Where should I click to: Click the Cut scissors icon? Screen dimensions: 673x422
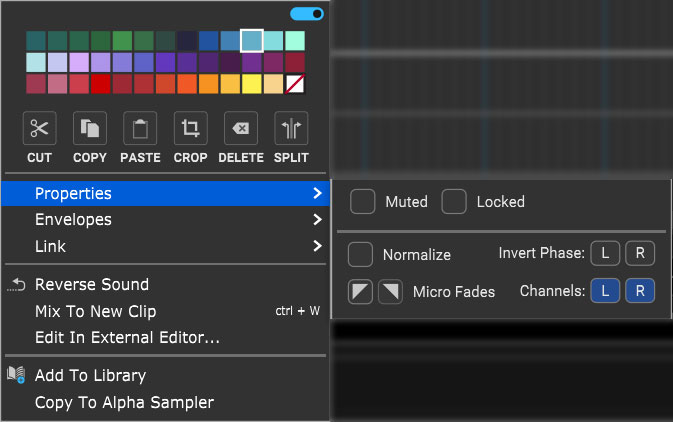39,128
